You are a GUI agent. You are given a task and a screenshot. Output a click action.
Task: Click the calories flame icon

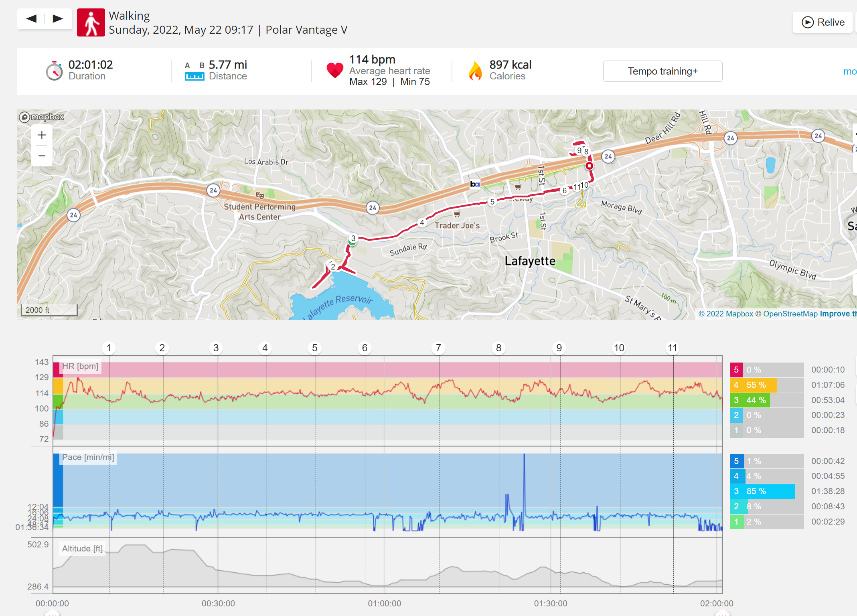pos(475,71)
